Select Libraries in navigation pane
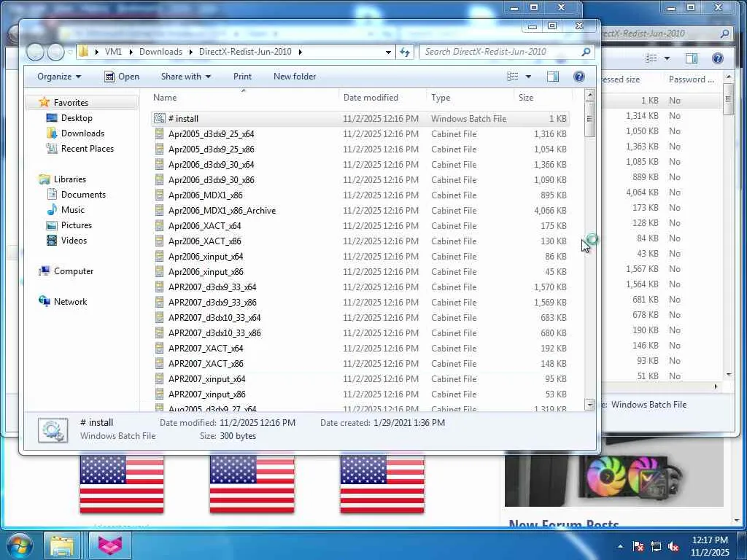Viewport: 747px width, 560px height. pos(69,179)
